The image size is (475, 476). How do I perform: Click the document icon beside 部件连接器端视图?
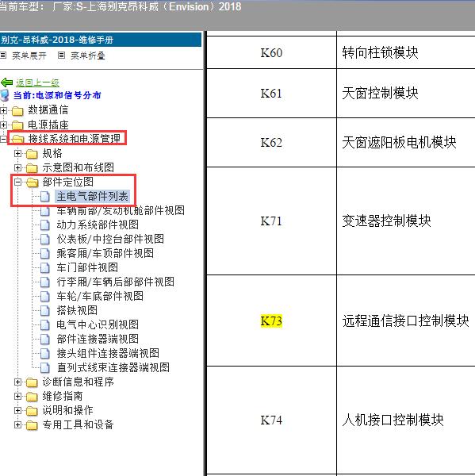point(45,339)
